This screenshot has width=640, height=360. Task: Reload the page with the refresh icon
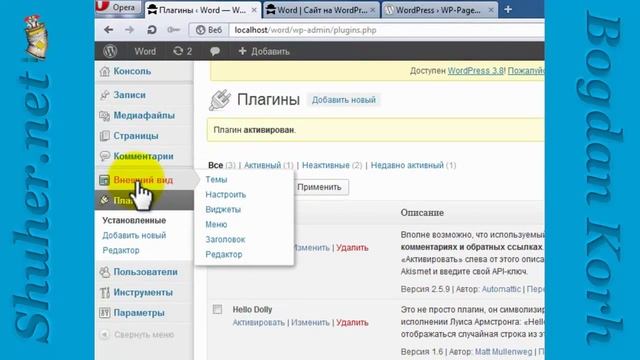click(152, 30)
